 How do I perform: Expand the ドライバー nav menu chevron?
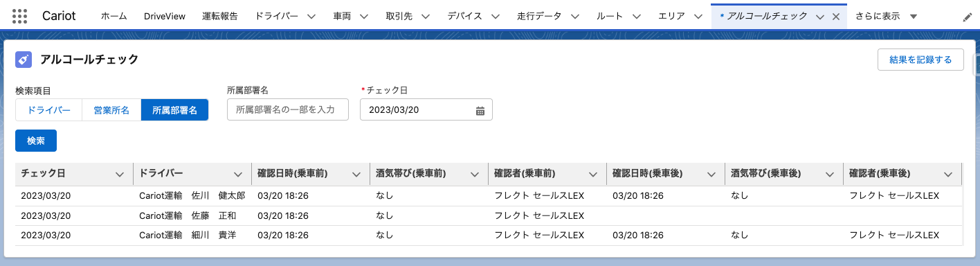[x=311, y=17]
